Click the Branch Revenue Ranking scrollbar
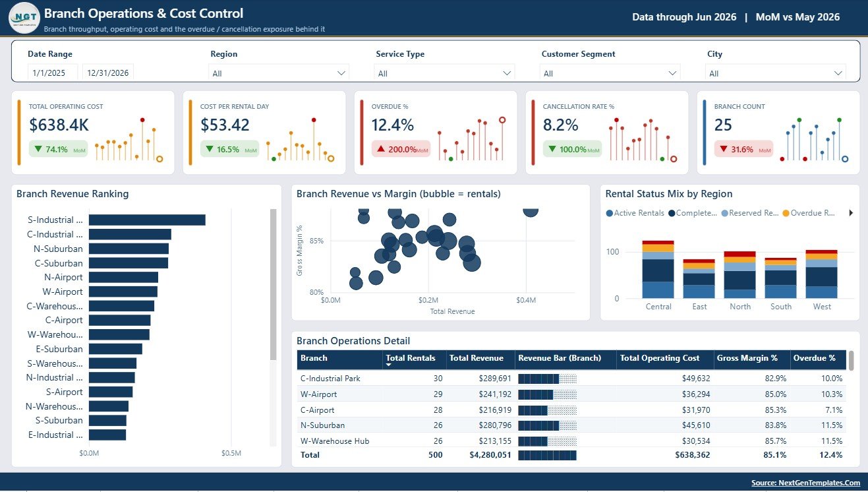 click(274, 285)
